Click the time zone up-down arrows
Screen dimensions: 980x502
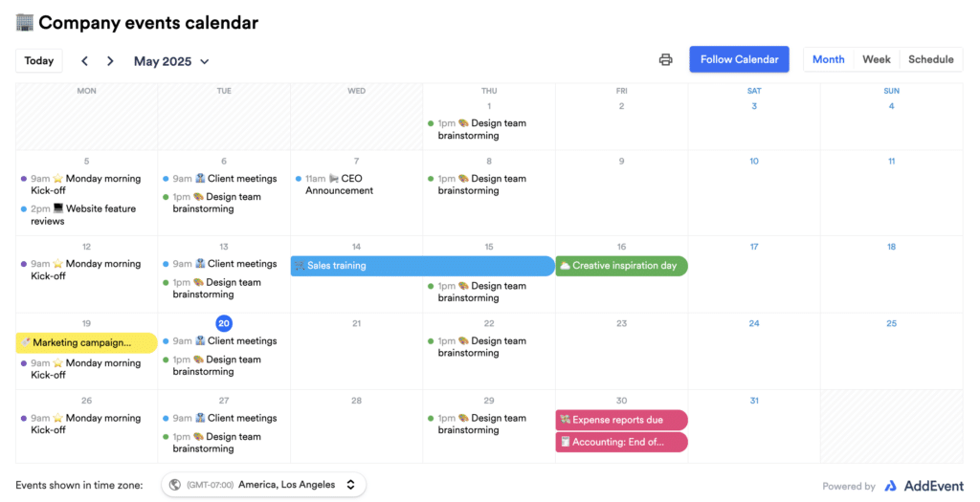(x=351, y=485)
